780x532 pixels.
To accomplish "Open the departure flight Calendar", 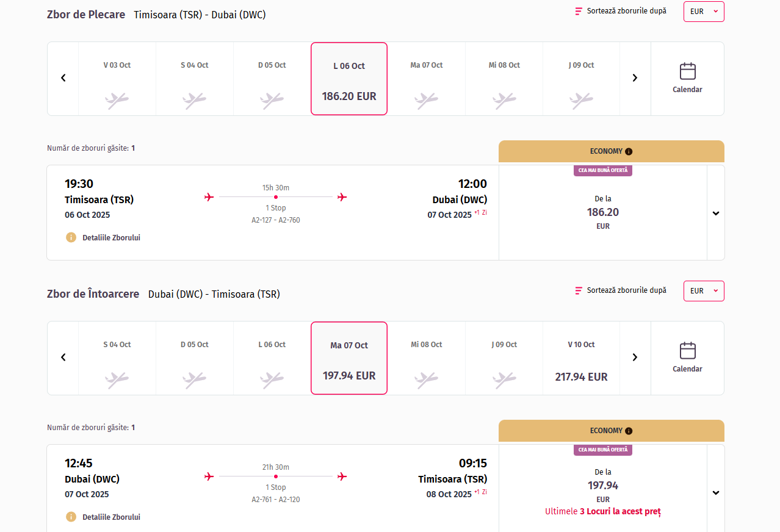I will 687,79.
